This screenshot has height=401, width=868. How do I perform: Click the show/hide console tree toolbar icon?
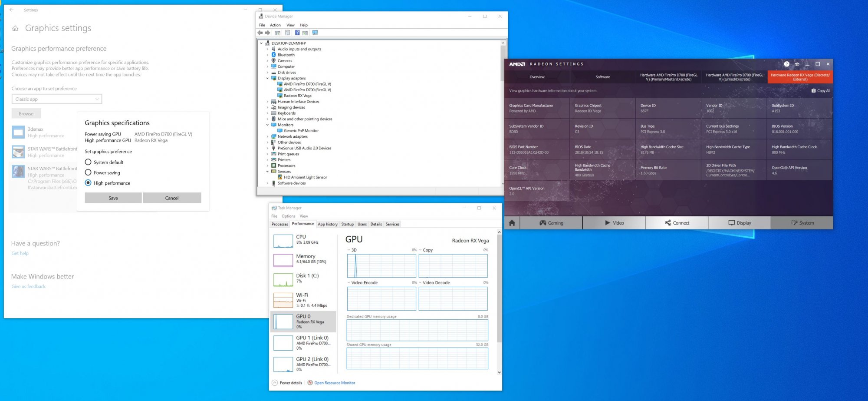tap(277, 33)
